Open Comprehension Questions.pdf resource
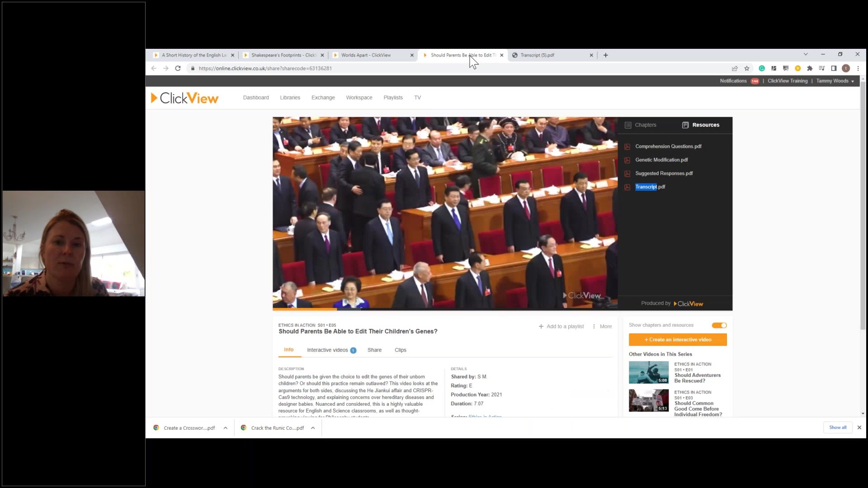Screen dimensions: 868x488 click(668, 146)
